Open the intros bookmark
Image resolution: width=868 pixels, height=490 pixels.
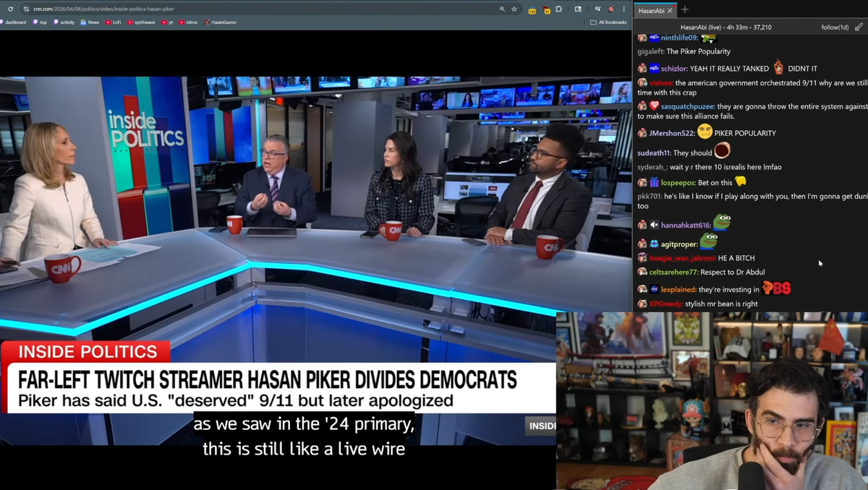coord(189,22)
